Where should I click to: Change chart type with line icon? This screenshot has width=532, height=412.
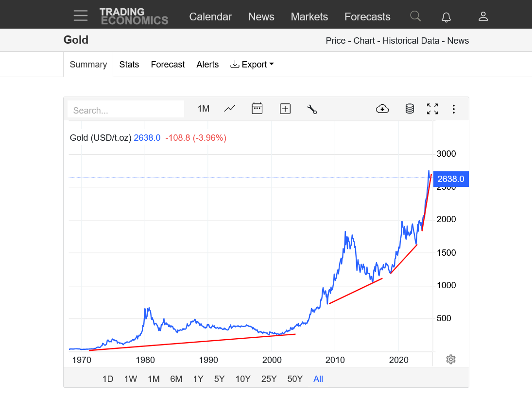(x=230, y=109)
